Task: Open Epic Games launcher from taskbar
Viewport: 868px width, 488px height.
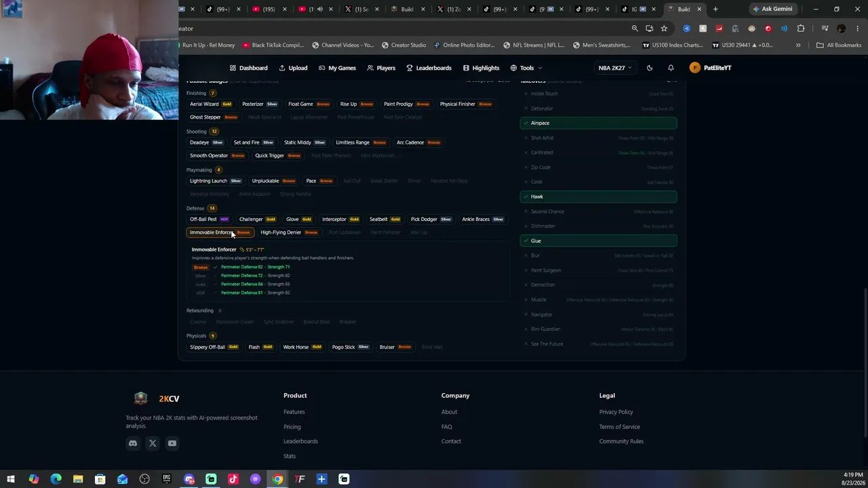Action: (x=167, y=479)
